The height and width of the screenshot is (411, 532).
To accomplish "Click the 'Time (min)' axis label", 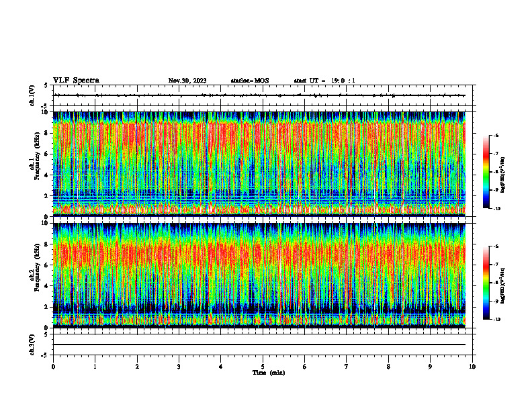I will click(x=269, y=373).
